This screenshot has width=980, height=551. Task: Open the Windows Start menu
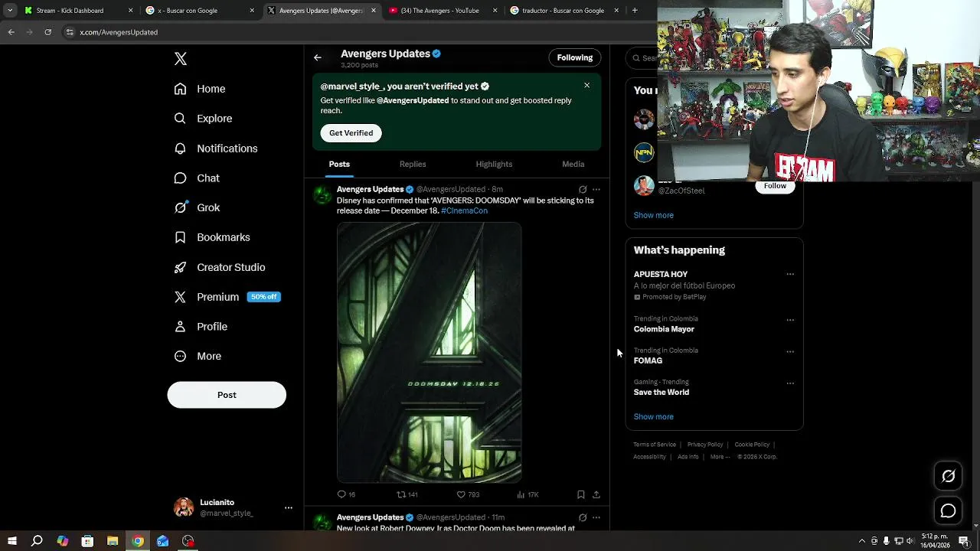(12, 541)
